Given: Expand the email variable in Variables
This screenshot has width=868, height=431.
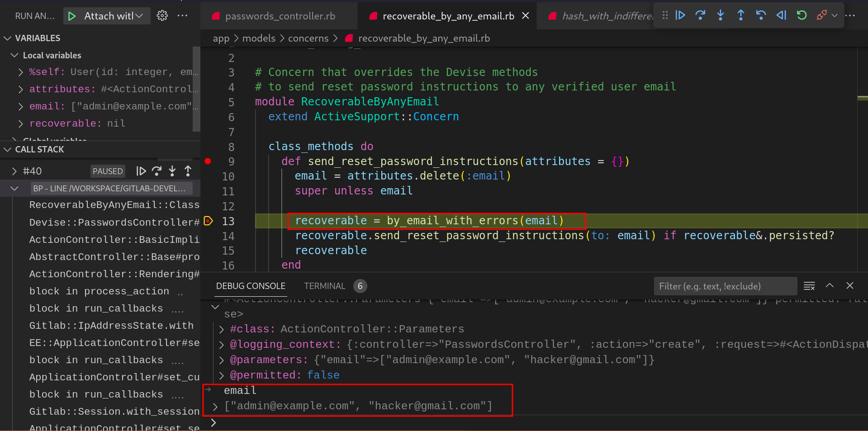Looking at the screenshot, I should [x=21, y=106].
